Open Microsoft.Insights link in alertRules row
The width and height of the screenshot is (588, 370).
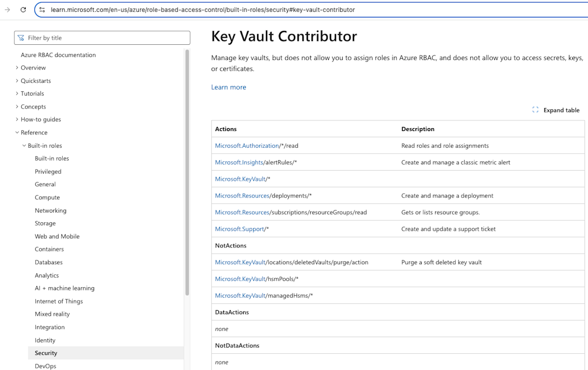click(x=239, y=162)
